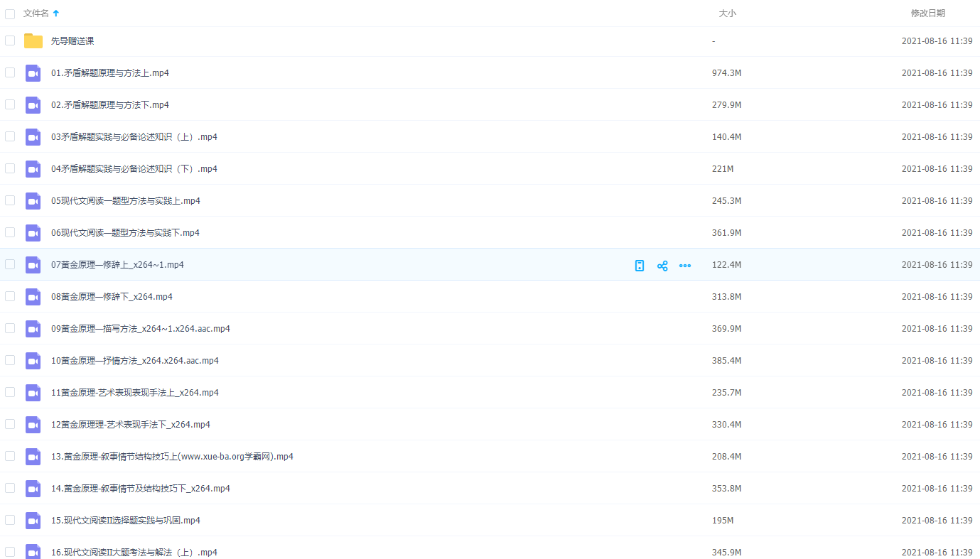
Task: Open 16.现代文阅读II大题考法与解法（上）.mp4
Action: coord(134,553)
